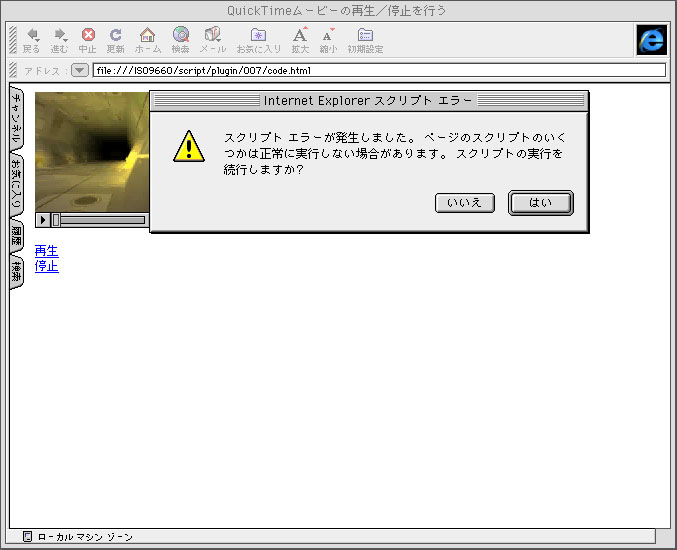Click the 停止 link
Screen dimensions: 677x550
pyautogui.click(x=46, y=266)
